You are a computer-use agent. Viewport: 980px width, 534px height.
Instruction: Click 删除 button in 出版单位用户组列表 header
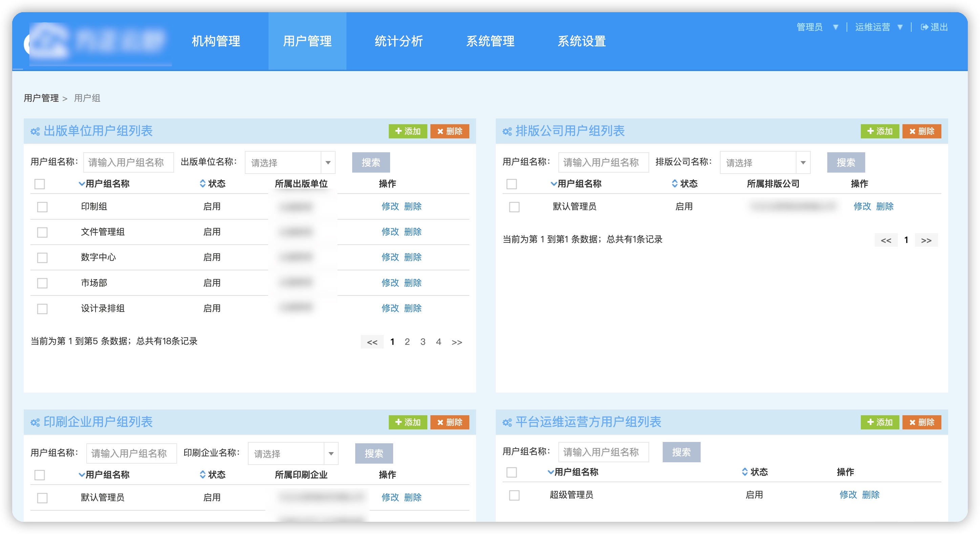pyautogui.click(x=450, y=131)
